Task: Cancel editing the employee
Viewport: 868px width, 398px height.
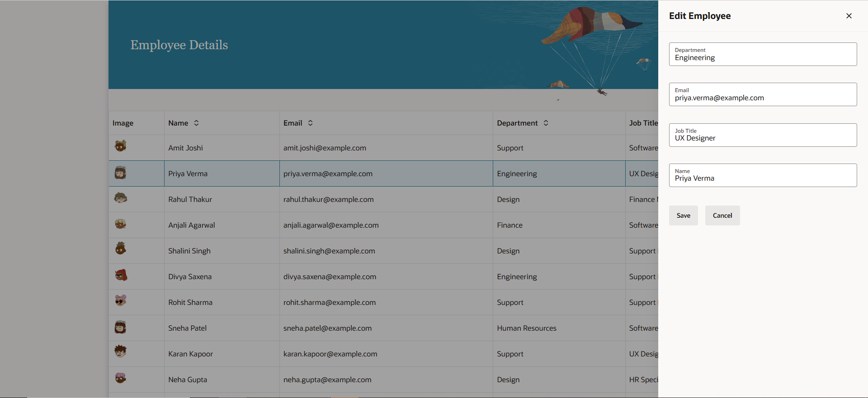Action: point(722,215)
